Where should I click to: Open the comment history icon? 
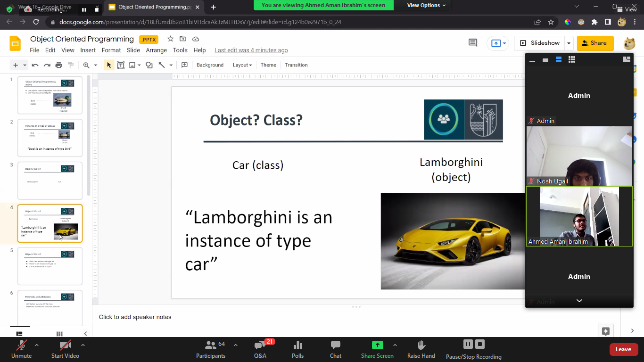pyautogui.click(x=473, y=43)
